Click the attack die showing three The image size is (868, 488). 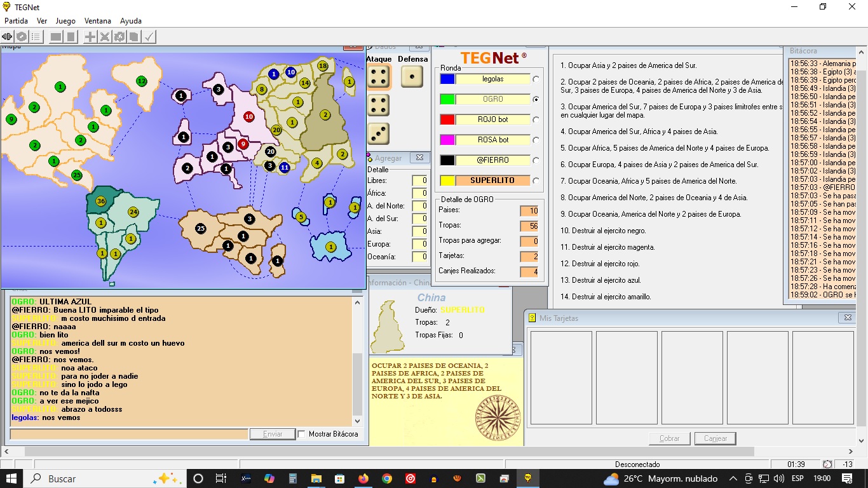tap(379, 133)
